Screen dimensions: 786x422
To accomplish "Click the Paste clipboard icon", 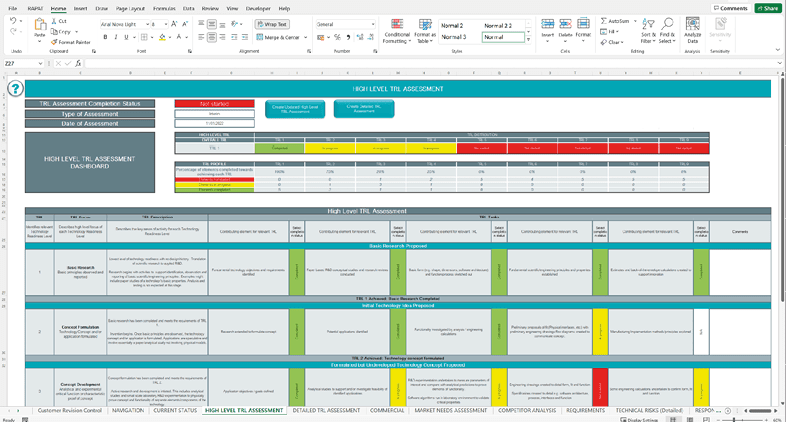I will pyautogui.click(x=40, y=29).
